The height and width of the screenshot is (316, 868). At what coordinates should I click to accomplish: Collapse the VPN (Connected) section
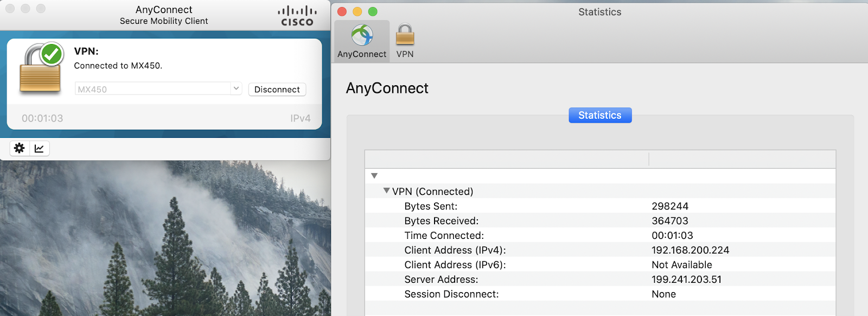pos(386,191)
